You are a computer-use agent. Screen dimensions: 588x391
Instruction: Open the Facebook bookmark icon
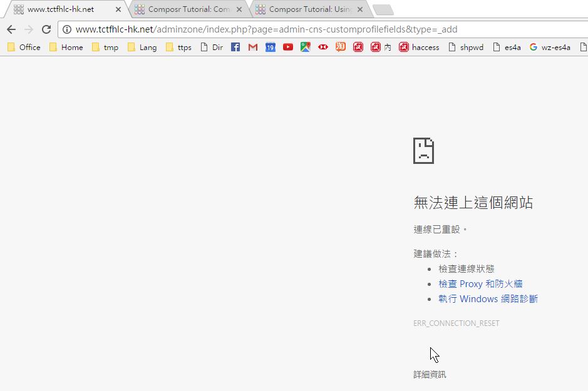pos(235,47)
